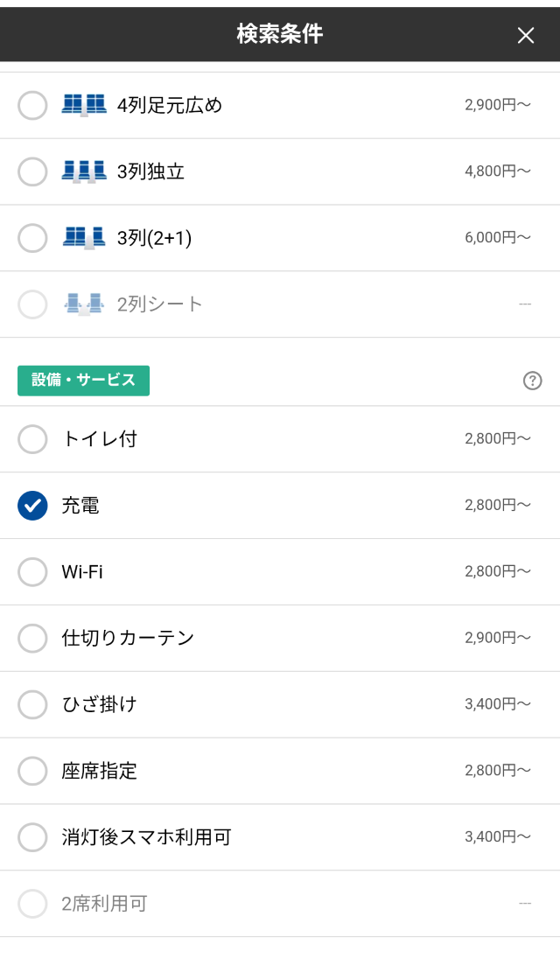Enable the トイレ付 filter
The height and width of the screenshot is (958, 560).
point(32,439)
